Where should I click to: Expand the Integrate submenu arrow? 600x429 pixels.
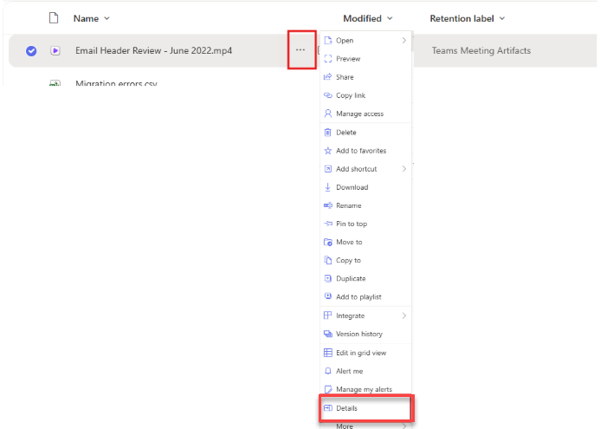point(404,316)
